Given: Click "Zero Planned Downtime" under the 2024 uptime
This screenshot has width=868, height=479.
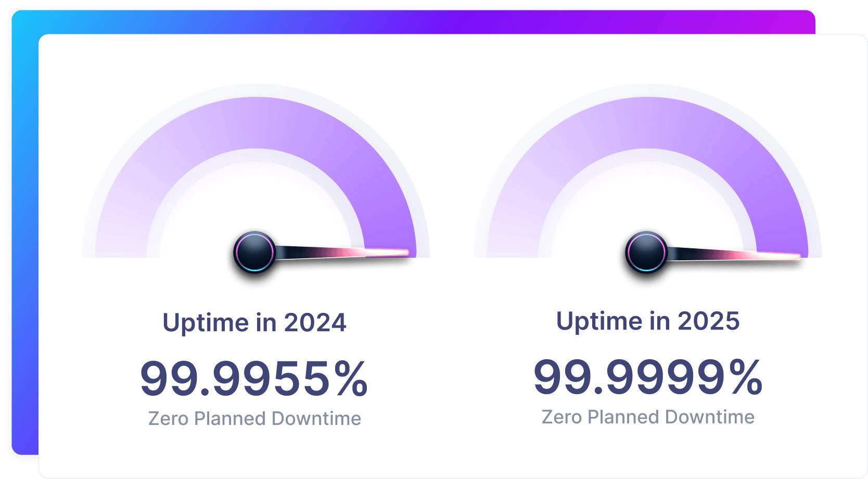Looking at the screenshot, I should point(254,419).
